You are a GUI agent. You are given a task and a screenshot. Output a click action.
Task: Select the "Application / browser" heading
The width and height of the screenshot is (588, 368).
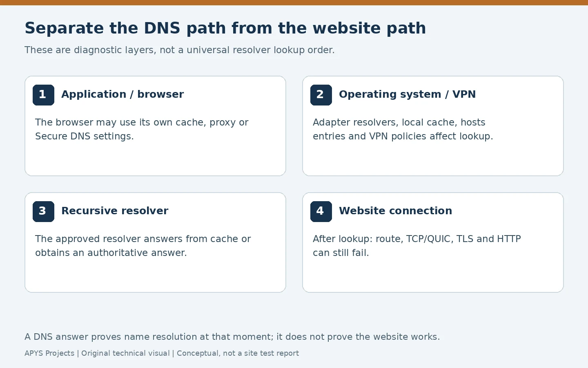tap(122, 94)
